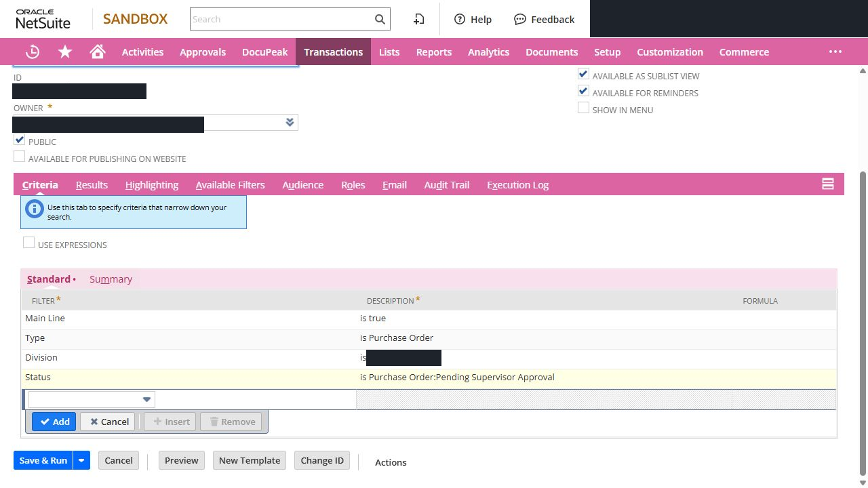Enable the Use Expressions checkbox
This screenshot has height=488, width=868.
pyautogui.click(x=28, y=243)
